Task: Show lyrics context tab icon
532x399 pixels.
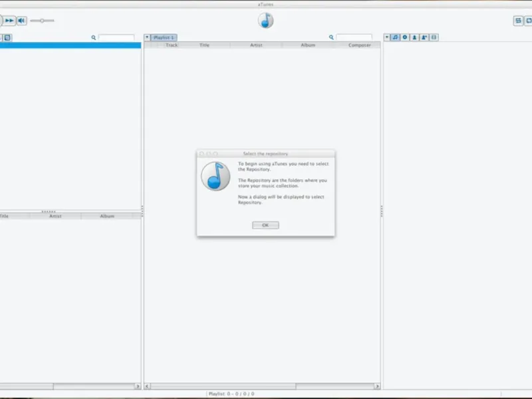Action: pyautogui.click(x=434, y=37)
